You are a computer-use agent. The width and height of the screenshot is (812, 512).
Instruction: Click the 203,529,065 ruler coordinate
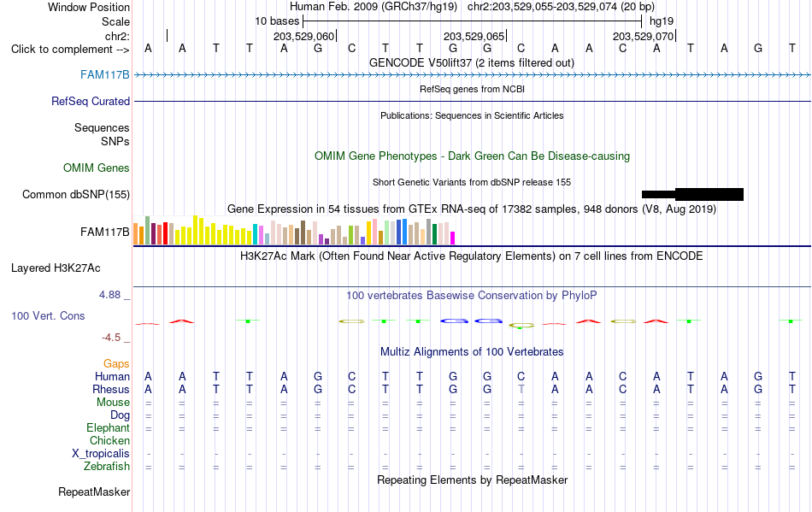tap(474, 36)
